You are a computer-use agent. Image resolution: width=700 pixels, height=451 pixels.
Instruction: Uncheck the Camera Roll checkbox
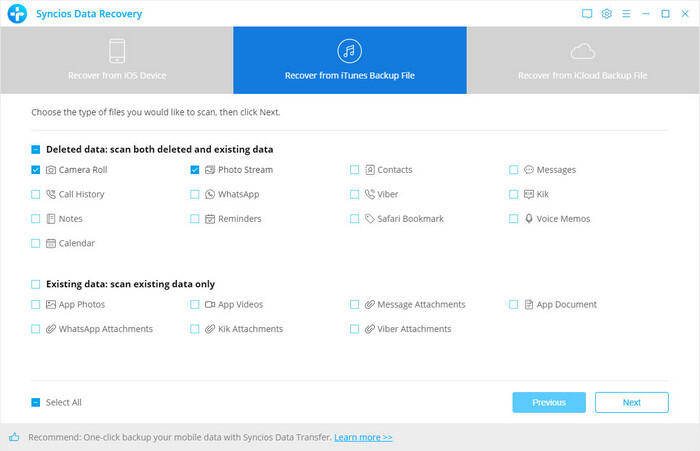click(x=36, y=170)
